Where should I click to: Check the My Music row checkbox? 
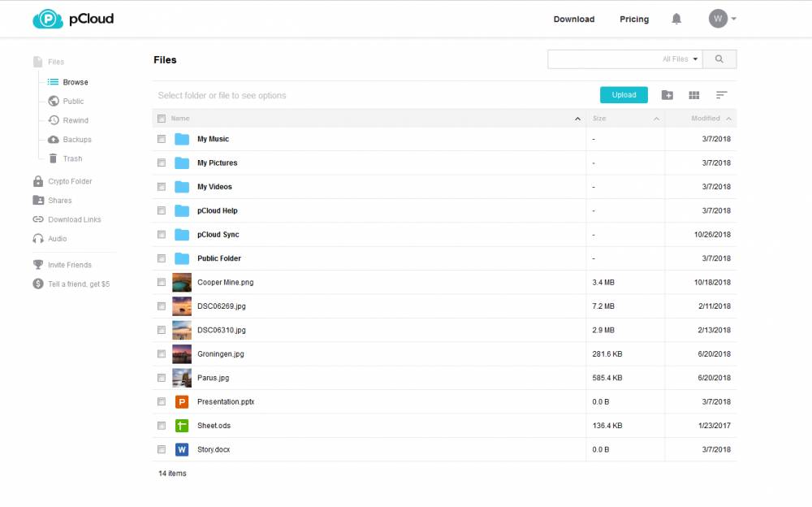[x=162, y=139]
